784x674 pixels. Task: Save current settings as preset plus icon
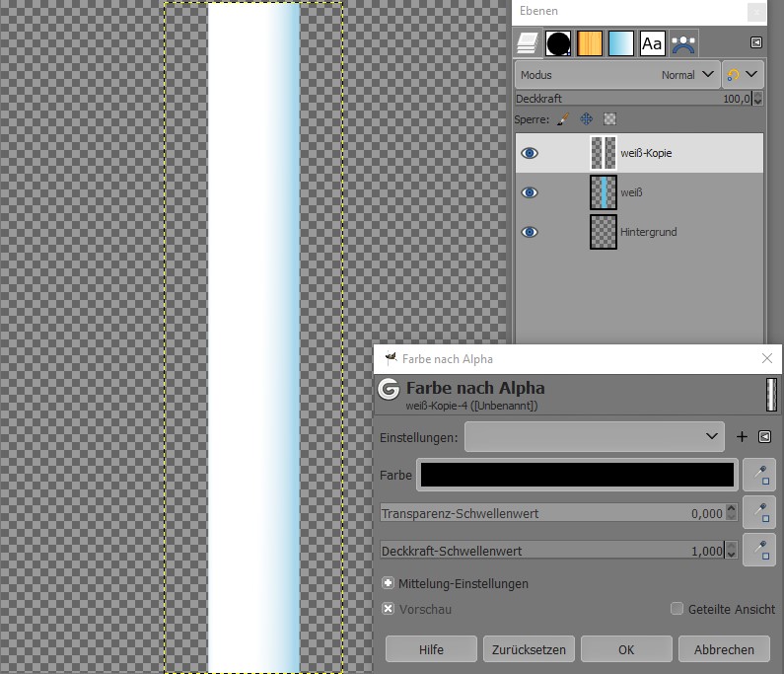[742, 437]
